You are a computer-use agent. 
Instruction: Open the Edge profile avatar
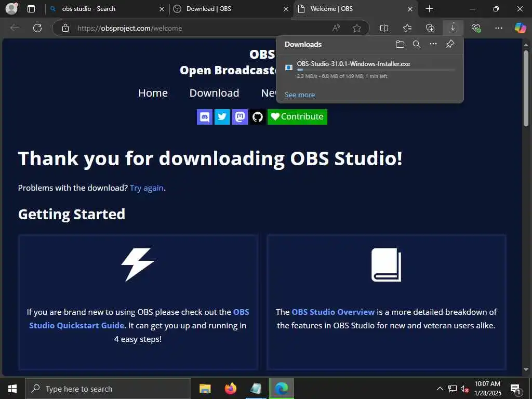pyautogui.click(x=12, y=8)
